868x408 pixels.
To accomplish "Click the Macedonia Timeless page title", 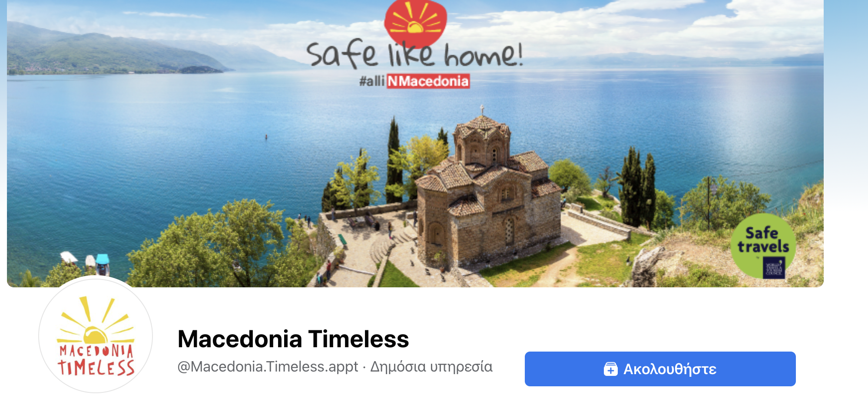I will pyautogui.click(x=293, y=339).
